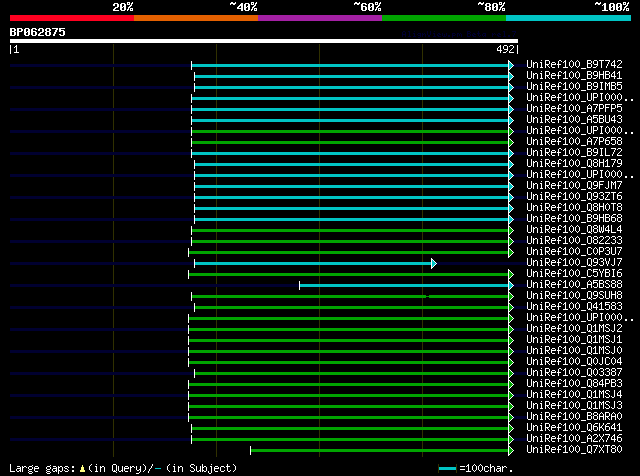Click the 492 query end position label
Viewport: 640px width, 476px height.
click(505, 49)
